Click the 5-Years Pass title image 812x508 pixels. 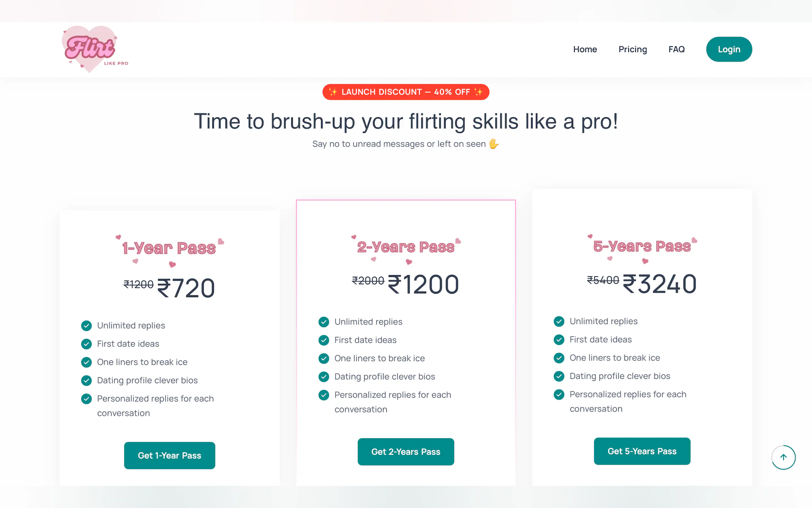point(642,247)
